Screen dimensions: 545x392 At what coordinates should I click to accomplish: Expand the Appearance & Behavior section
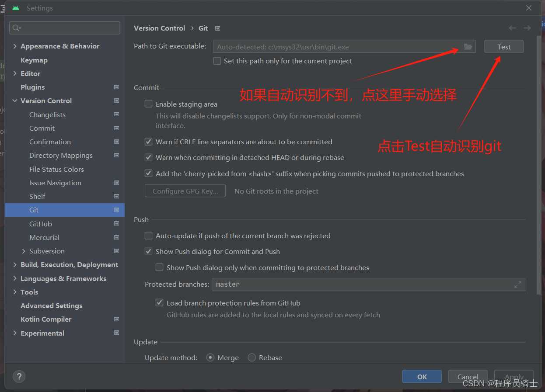14,46
